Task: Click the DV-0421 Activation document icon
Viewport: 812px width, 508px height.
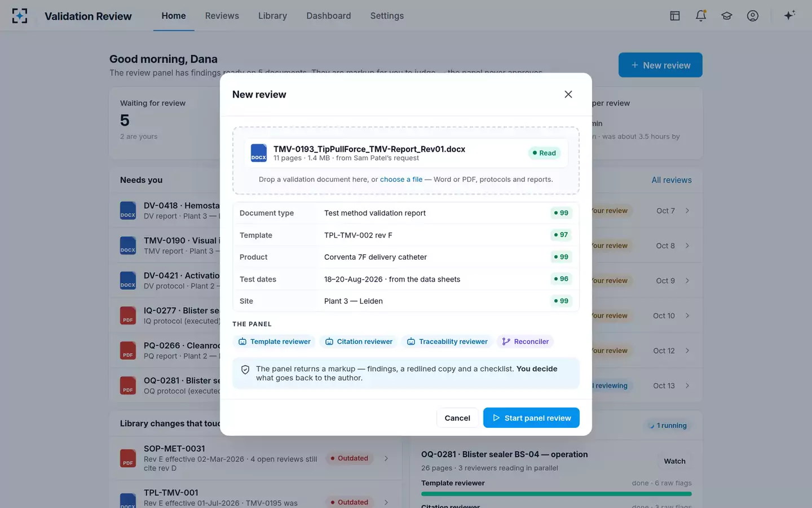Action: pos(128,281)
